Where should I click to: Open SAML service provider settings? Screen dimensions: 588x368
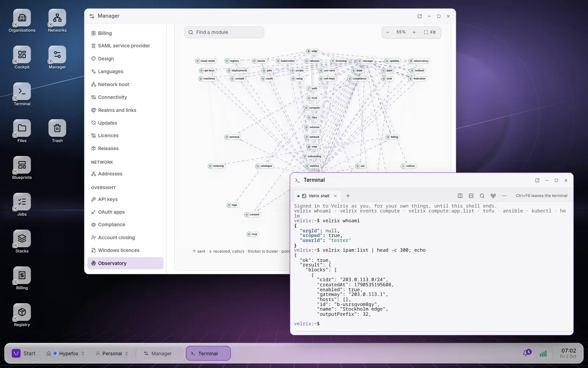125,46
